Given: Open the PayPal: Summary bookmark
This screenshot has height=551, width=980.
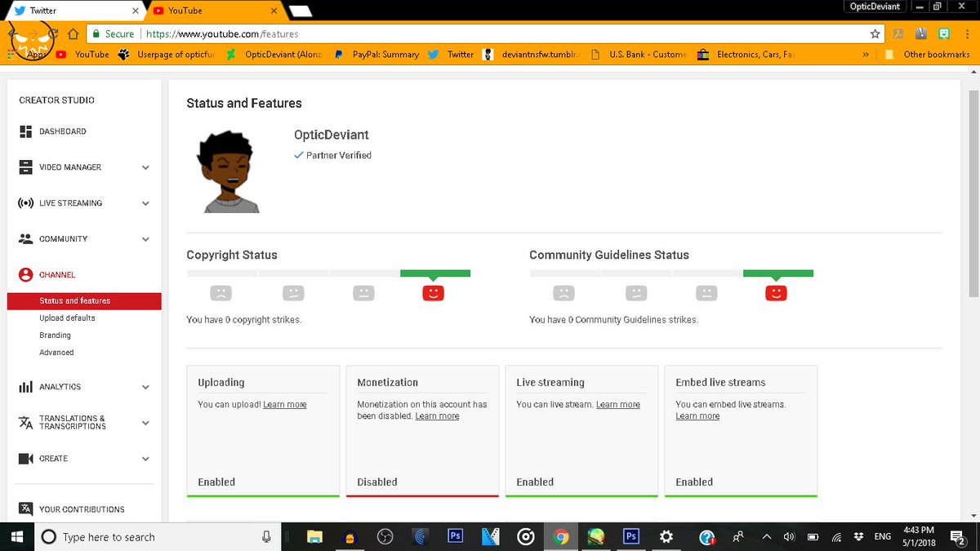Looking at the screenshot, I should pyautogui.click(x=376, y=55).
